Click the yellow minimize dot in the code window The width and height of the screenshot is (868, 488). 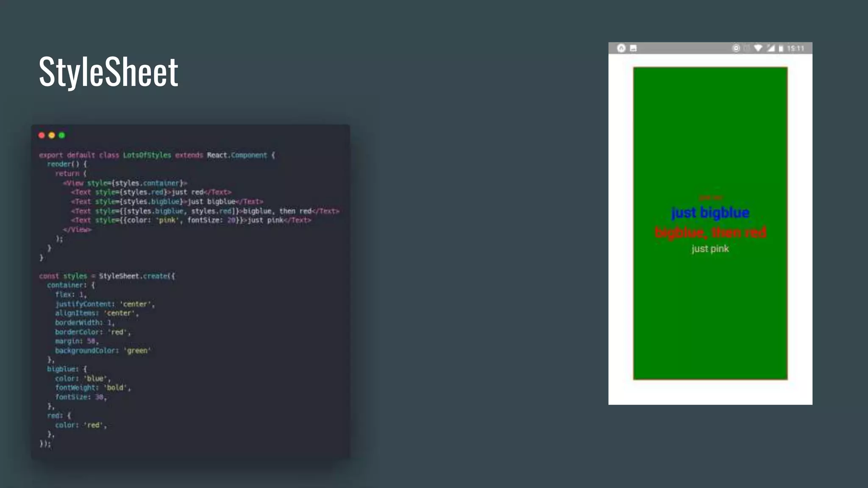coord(52,136)
